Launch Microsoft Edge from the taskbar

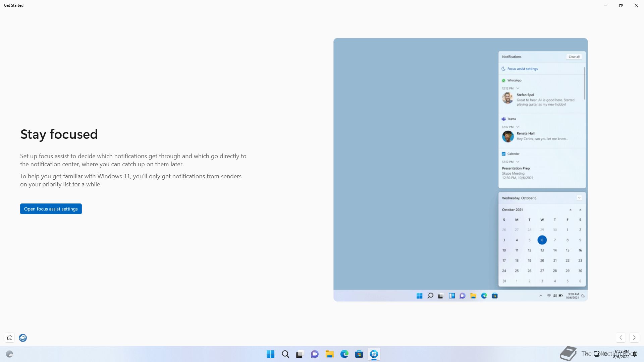tap(344, 354)
